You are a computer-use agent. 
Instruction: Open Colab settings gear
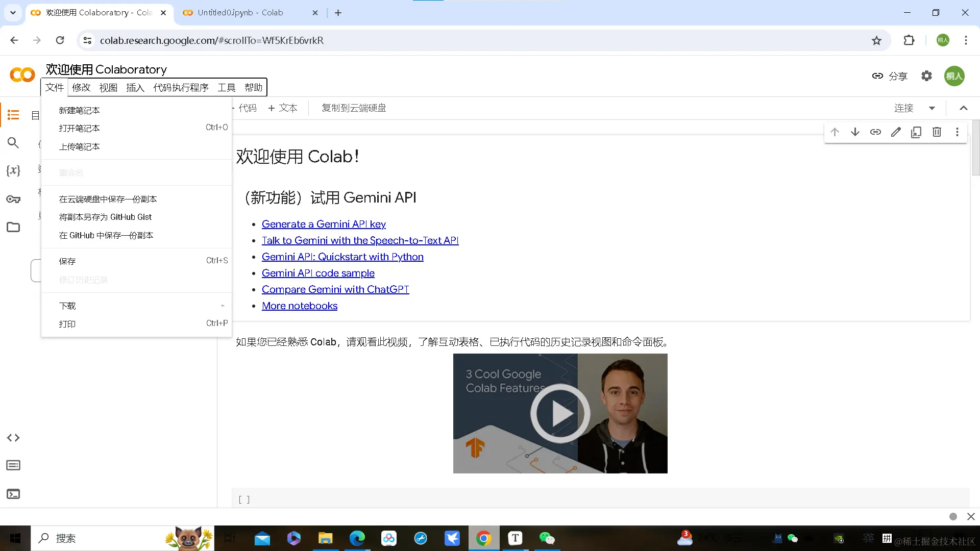click(x=927, y=76)
